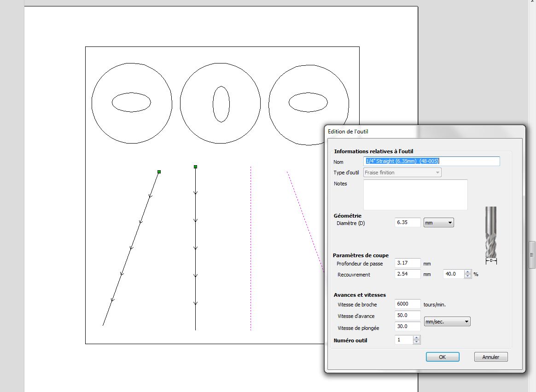536x392 pixels.
Task: Select the green start node of angled line
Action: coord(159,172)
